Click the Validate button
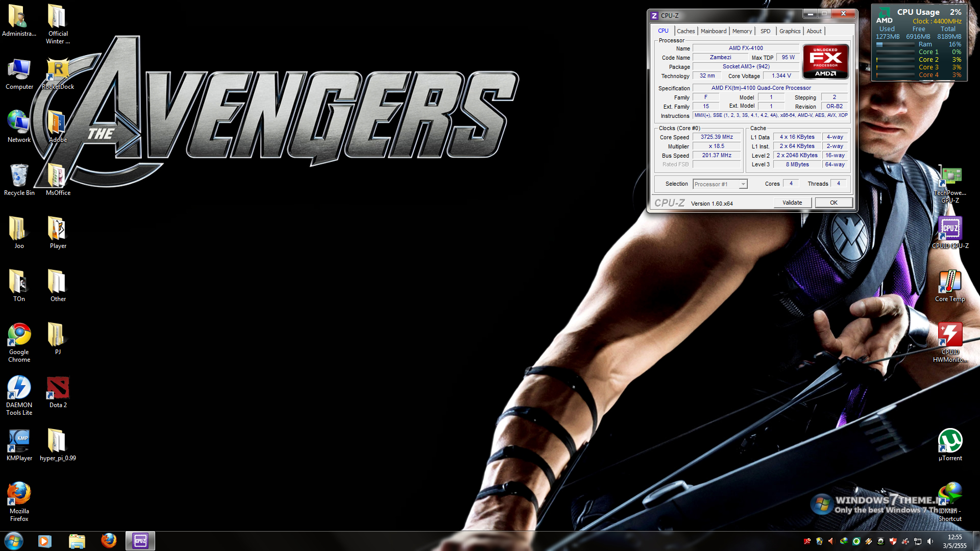The height and width of the screenshot is (551, 980). pos(792,203)
